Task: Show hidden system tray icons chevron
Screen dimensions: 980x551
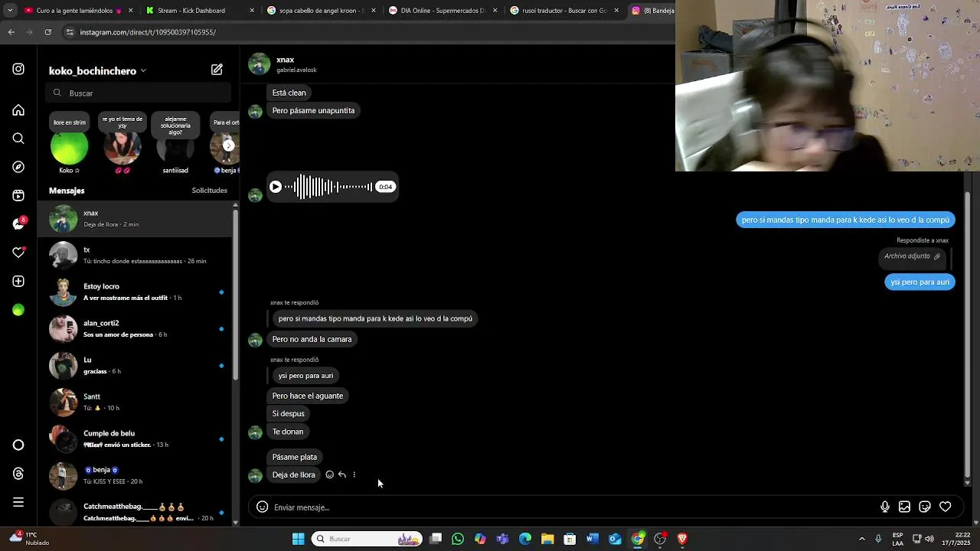Action: (x=862, y=539)
